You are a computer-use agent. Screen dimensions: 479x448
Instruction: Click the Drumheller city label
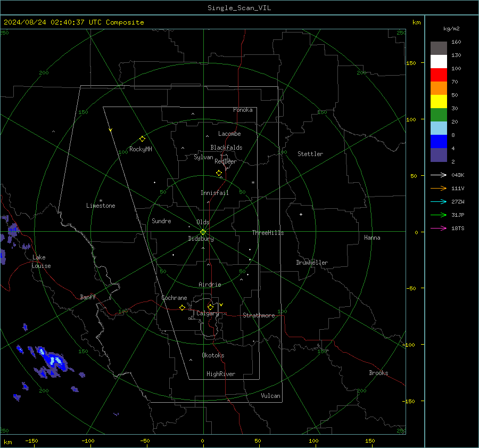(312, 263)
